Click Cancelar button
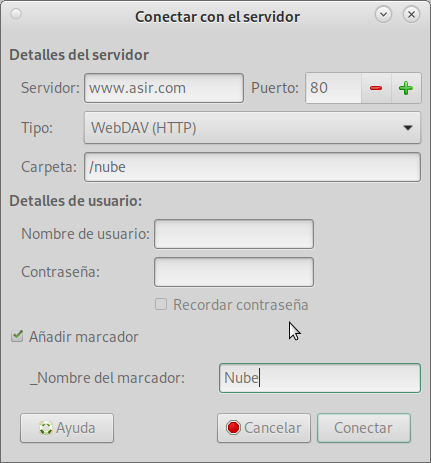Image resolution: width=431 pixels, height=463 pixels. (x=264, y=428)
